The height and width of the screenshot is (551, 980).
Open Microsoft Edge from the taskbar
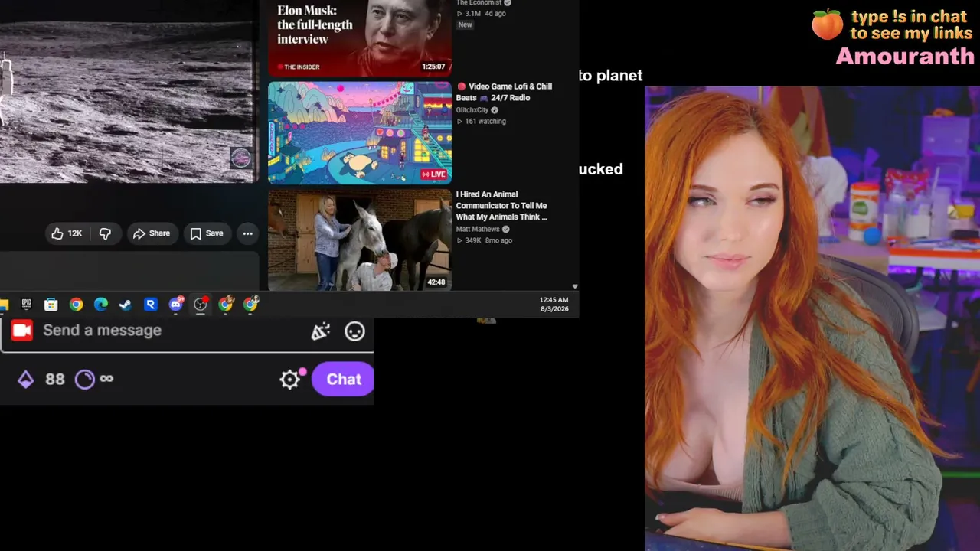click(x=101, y=305)
